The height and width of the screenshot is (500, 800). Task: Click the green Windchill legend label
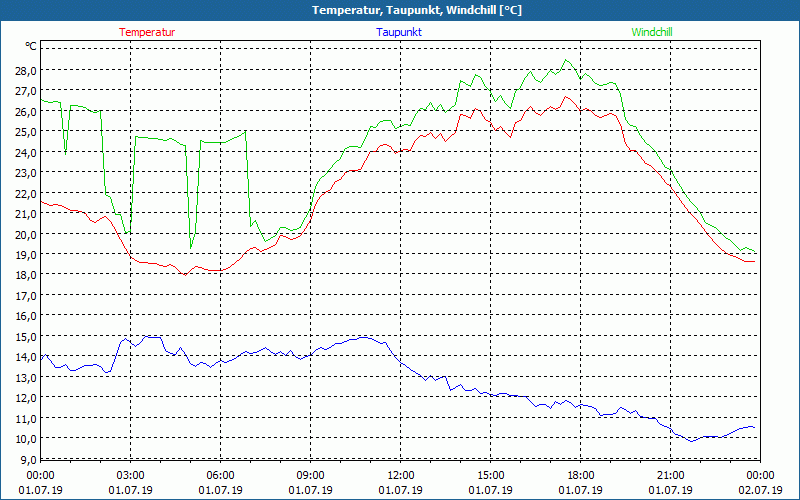coord(652,32)
